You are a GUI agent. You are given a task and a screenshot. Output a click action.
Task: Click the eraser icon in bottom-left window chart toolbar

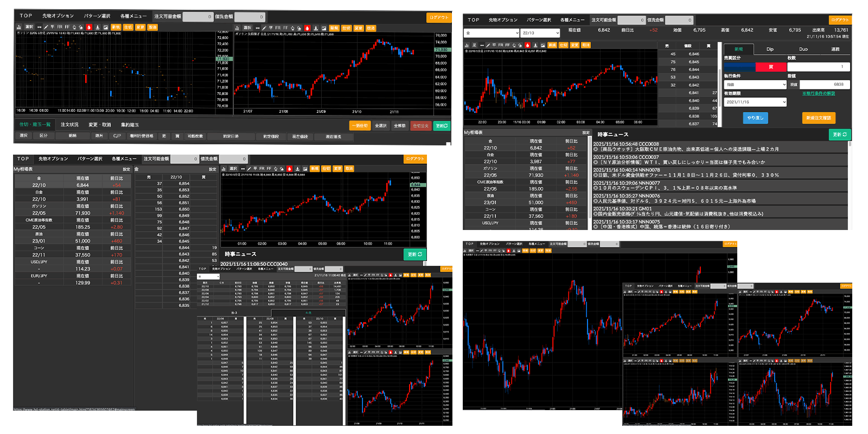pos(282,169)
